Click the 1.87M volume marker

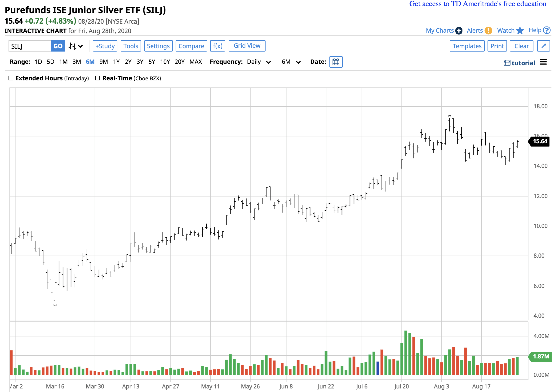540,356
